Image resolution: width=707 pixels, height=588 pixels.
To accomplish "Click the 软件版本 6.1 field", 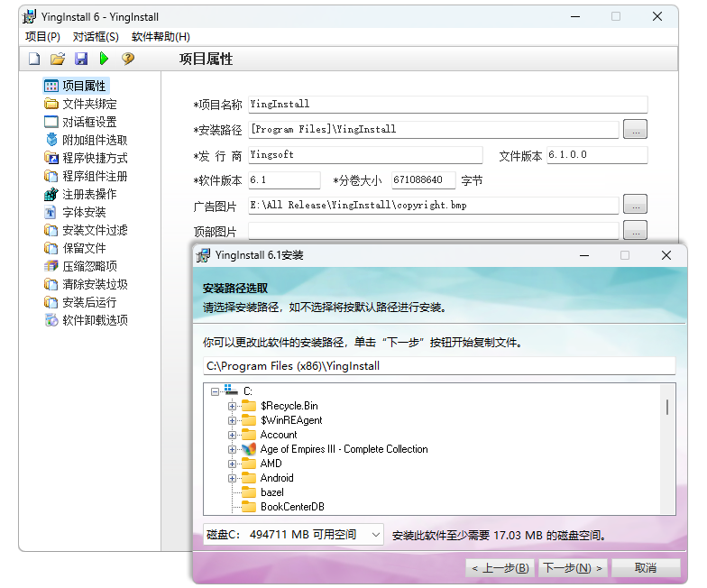I will click(284, 180).
